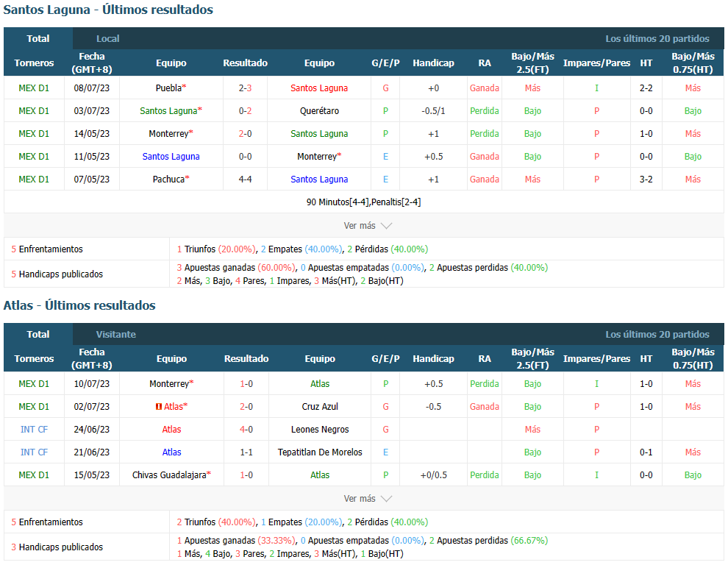728x565 pixels.
Task: Open Monterrey link in 14/05/23 row
Action: tap(168, 134)
